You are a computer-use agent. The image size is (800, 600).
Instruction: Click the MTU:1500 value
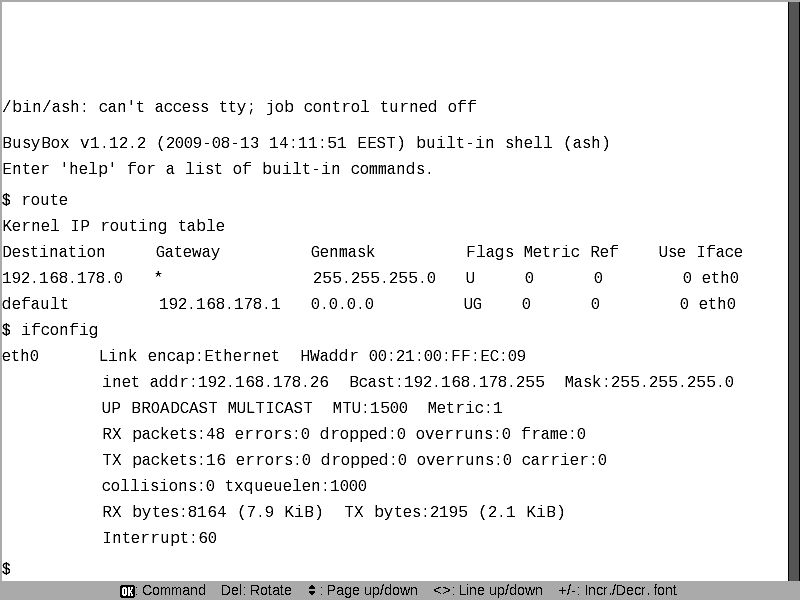click(370, 408)
